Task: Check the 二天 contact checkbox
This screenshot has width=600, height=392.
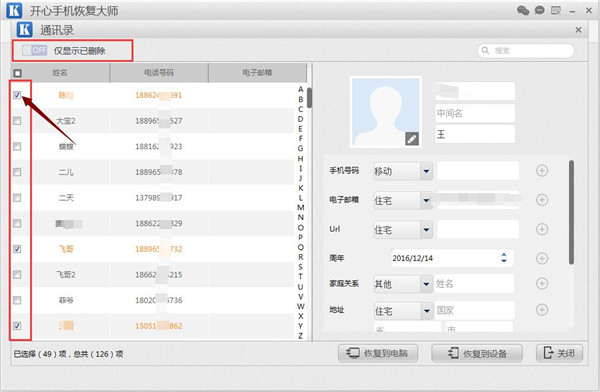Action: pyautogui.click(x=17, y=198)
